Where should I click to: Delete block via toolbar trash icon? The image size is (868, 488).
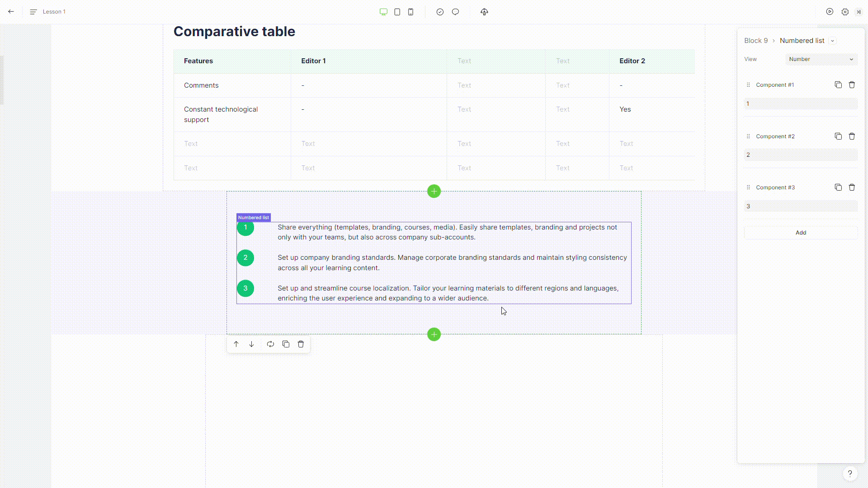pos(301,344)
